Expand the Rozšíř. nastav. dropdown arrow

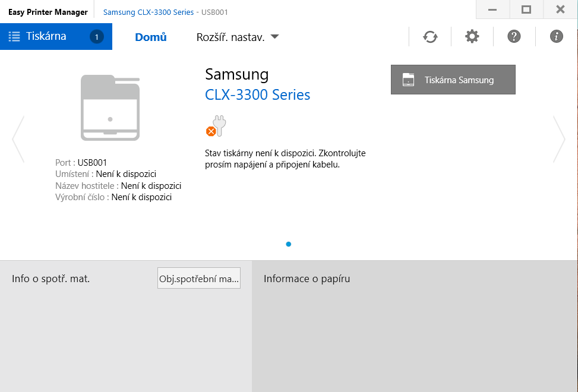[274, 37]
